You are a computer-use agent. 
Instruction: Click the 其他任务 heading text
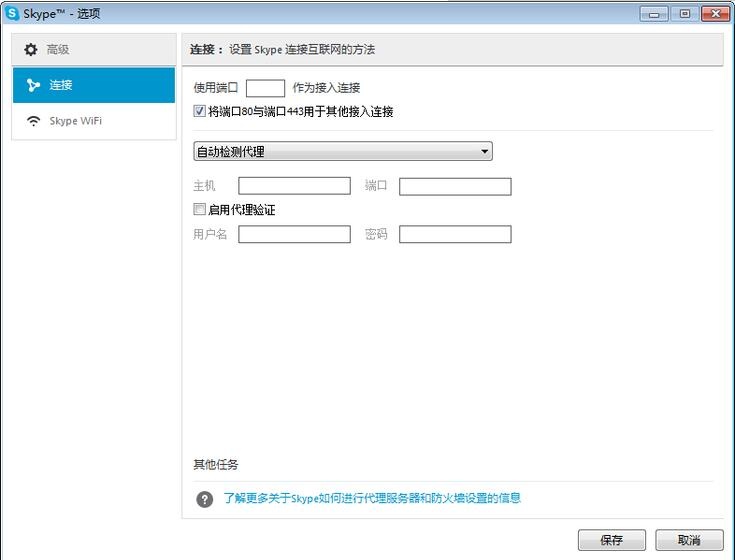216,465
